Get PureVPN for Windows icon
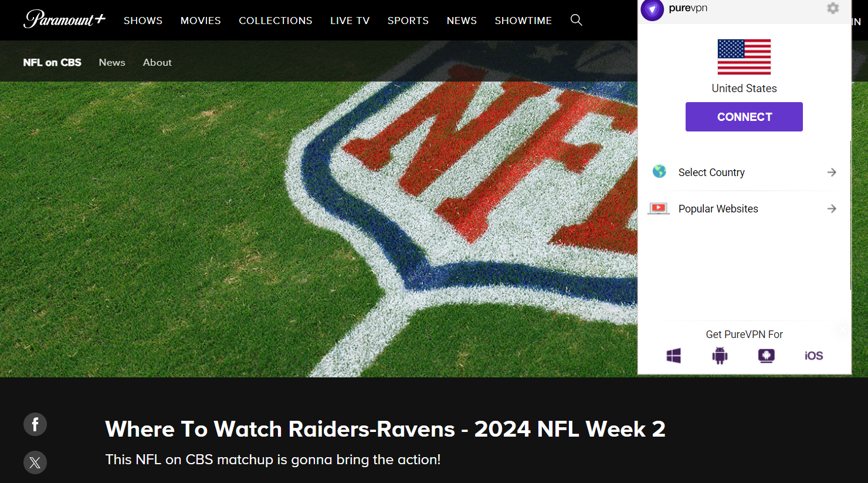Screen dimensions: 868x483 [673, 355]
